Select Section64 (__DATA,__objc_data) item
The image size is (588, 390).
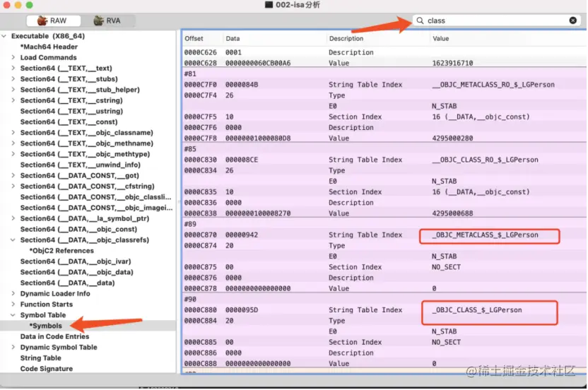pyautogui.click(x=77, y=272)
